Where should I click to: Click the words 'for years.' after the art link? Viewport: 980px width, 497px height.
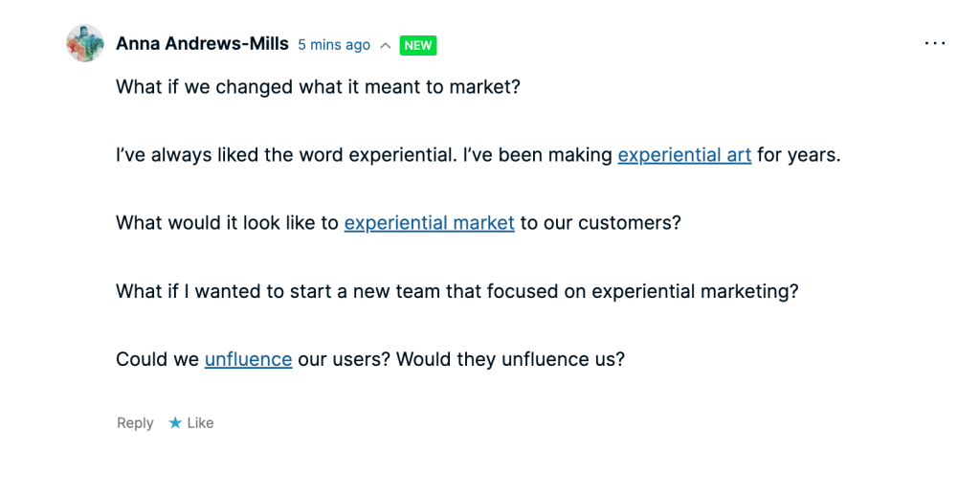pyautogui.click(x=798, y=154)
